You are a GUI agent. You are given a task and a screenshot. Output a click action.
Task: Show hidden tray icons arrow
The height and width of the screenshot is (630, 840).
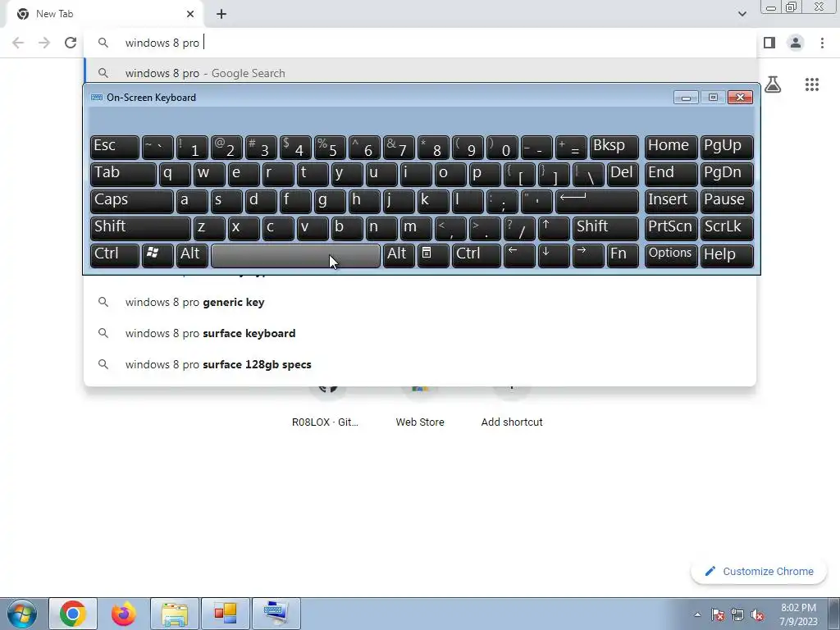pos(697,614)
